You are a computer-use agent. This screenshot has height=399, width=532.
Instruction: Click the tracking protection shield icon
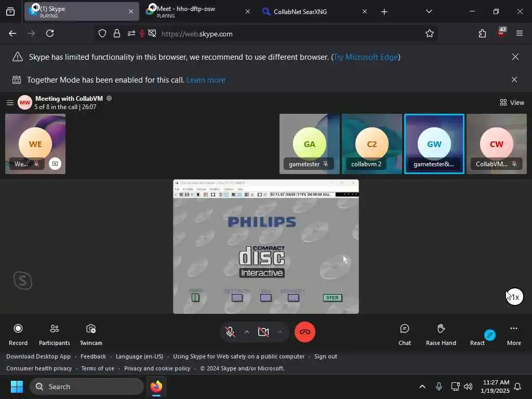point(102,33)
